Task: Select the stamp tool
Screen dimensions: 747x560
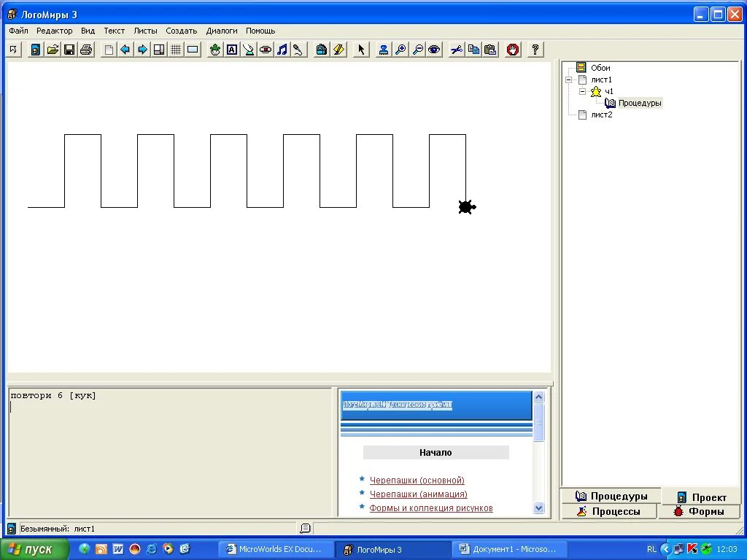Action: (384, 50)
